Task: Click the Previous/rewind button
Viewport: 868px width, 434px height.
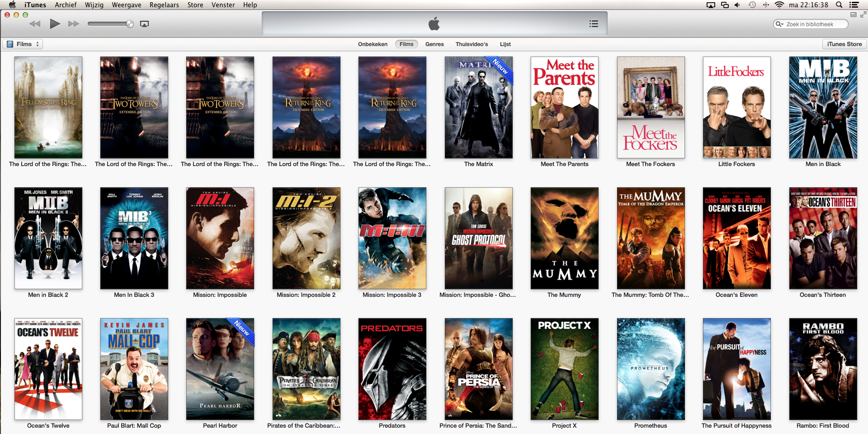Action: pos(35,24)
